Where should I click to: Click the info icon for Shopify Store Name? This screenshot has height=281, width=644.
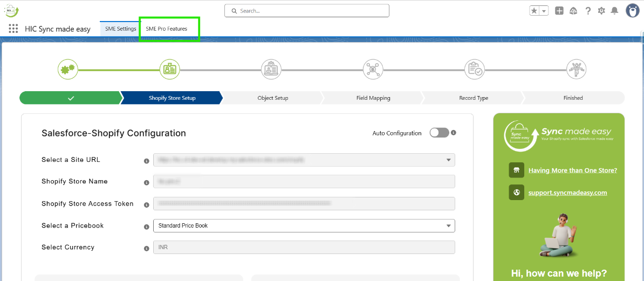[146, 182]
